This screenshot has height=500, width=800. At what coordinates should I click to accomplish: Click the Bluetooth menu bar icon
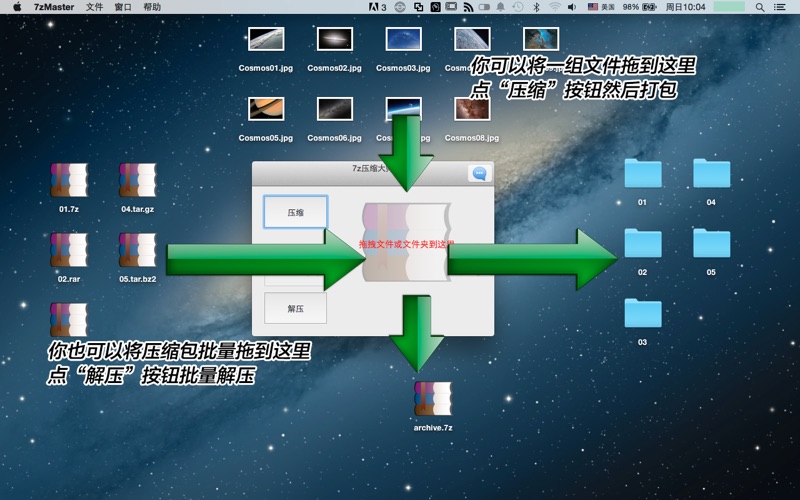coord(536,7)
